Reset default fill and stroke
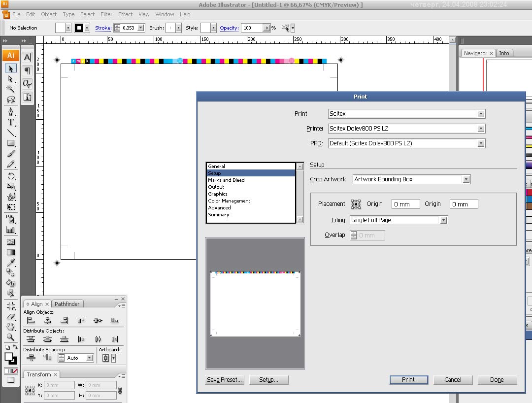 (7, 347)
